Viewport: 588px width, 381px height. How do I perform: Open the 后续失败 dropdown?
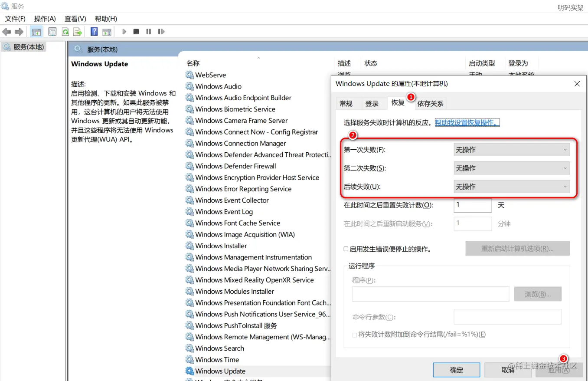pos(512,187)
